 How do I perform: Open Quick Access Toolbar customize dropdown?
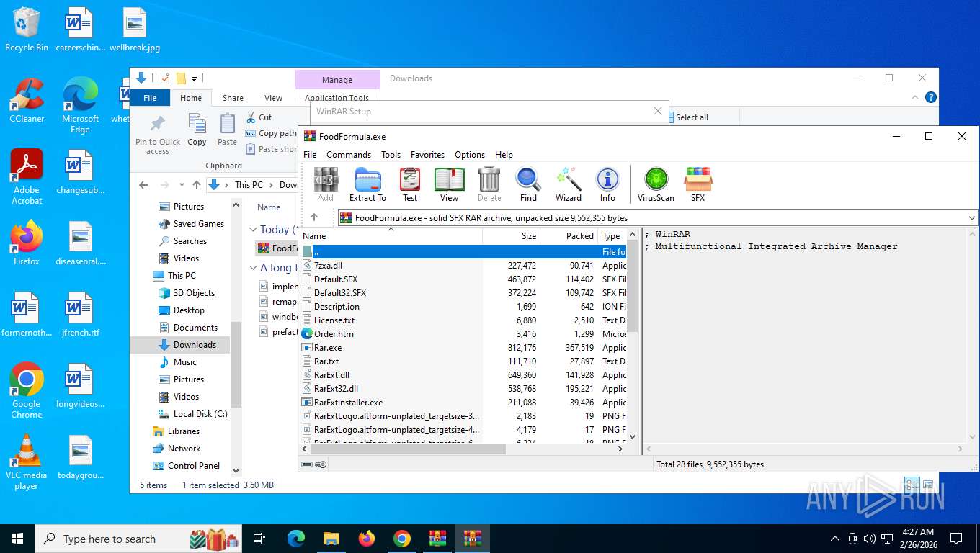[x=194, y=78]
